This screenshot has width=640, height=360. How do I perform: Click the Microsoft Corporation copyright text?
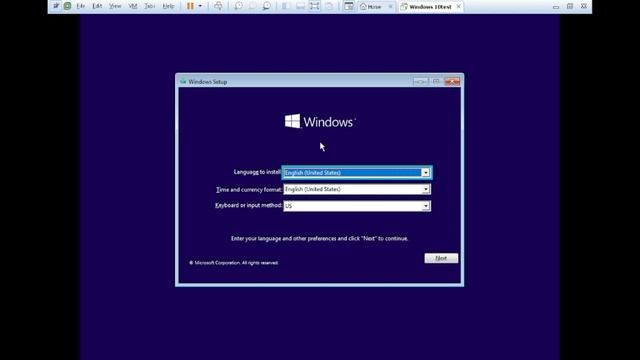pos(234,262)
